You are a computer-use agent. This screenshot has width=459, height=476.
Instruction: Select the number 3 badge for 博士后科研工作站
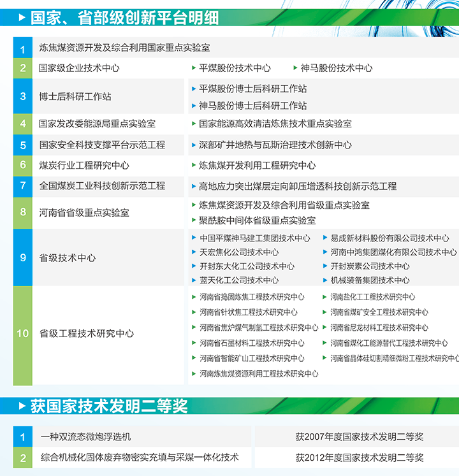click(x=22, y=97)
